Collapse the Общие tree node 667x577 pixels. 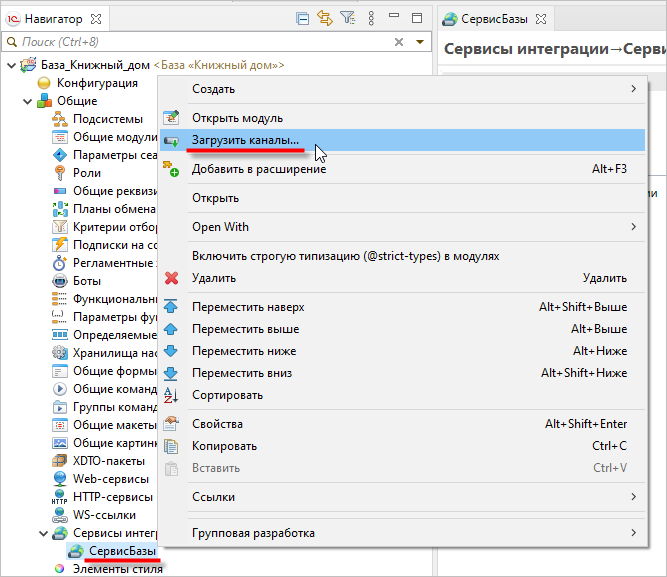click(x=27, y=101)
